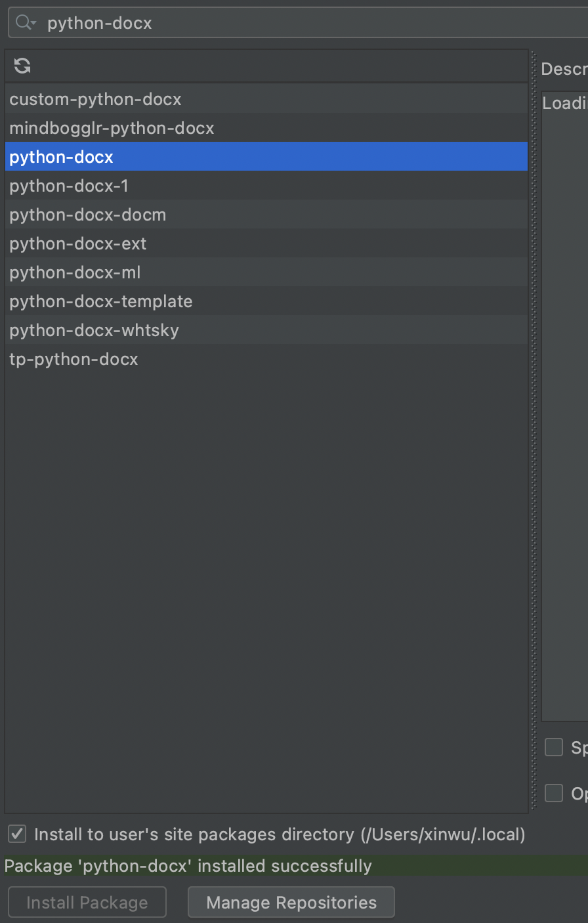Screen dimensions: 588x923
Task: Select the python-docx-ml package
Action: (x=75, y=272)
